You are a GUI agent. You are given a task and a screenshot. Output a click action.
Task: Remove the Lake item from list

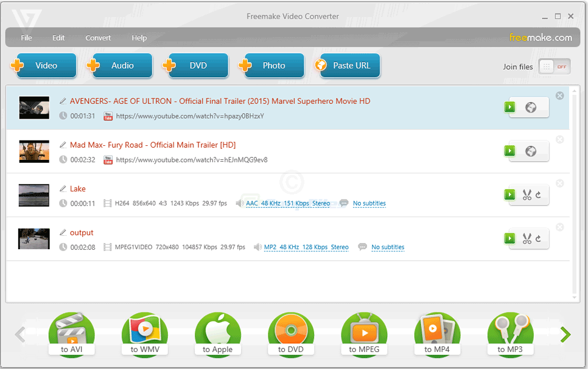pos(560,183)
